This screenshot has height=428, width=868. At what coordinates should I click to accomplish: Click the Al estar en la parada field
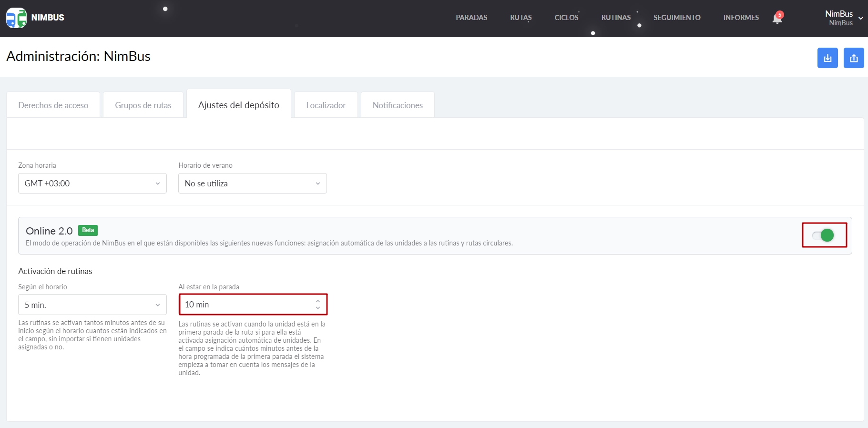point(253,305)
